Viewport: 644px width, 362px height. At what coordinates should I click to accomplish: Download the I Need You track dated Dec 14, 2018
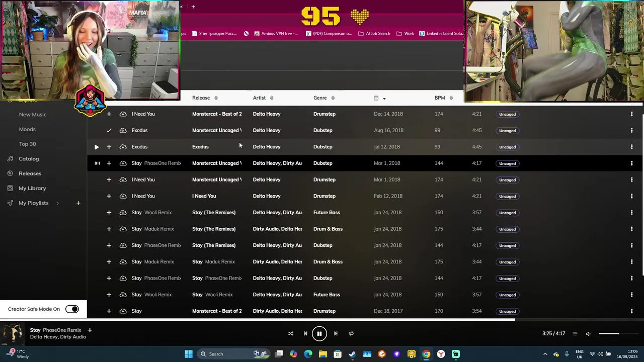(x=123, y=114)
